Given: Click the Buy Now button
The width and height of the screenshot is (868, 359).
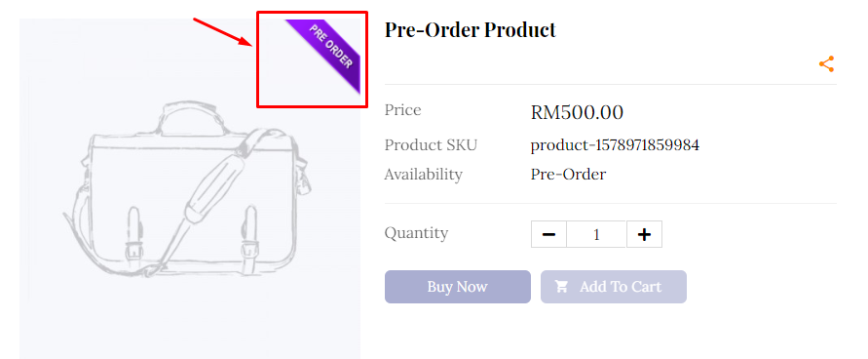Looking at the screenshot, I should click(457, 287).
